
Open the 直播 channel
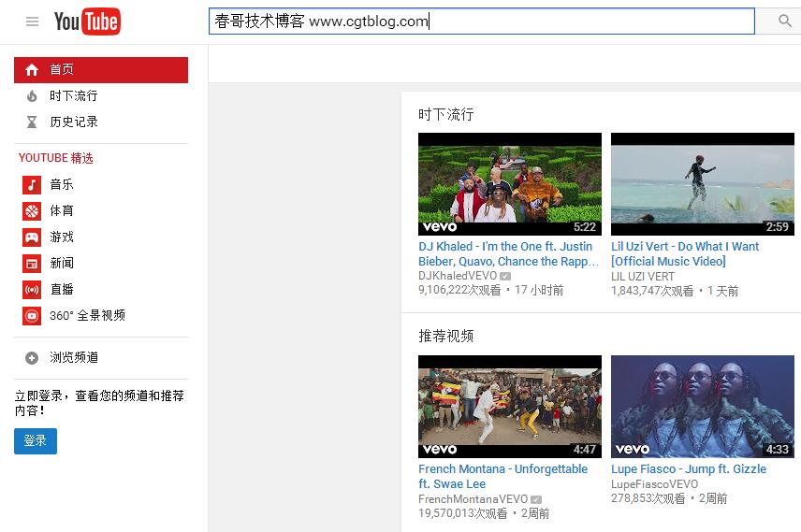click(x=62, y=290)
